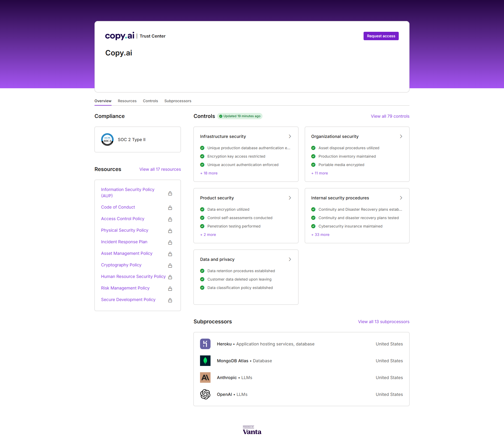Image resolution: width=504 pixels, height=445 pixels.
Task: Select the Anthropic • LLMs row text
Action: (234, 377)
